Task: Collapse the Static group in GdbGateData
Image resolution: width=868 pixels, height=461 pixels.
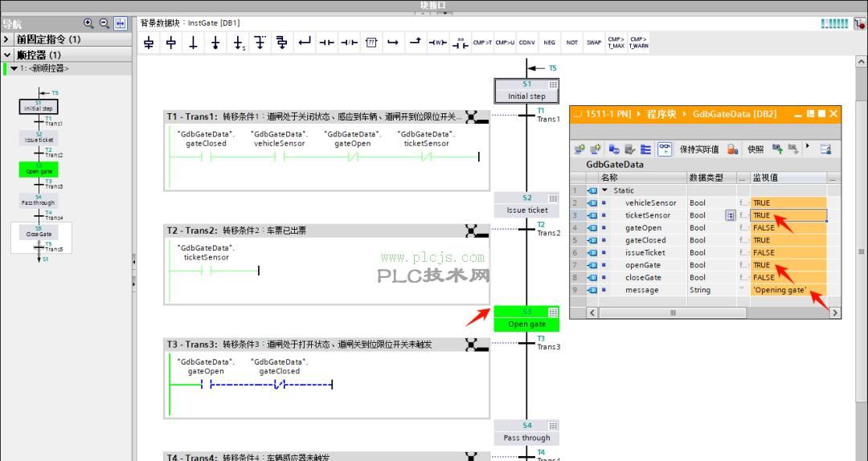Action: pyautogui.click(x=604, y=190)
